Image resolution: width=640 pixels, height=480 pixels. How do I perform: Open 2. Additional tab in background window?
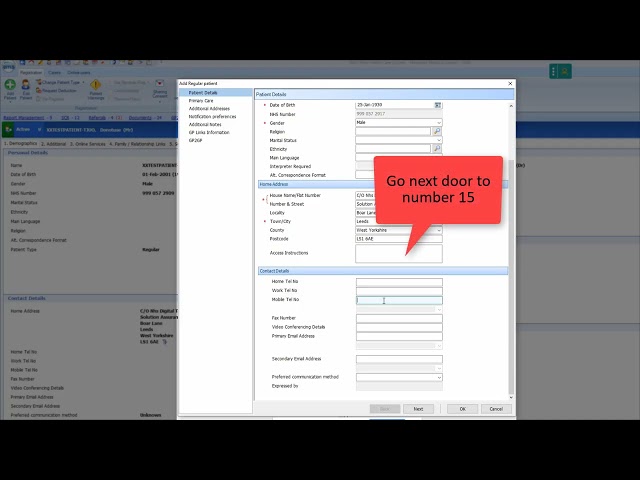click(53, 144)
